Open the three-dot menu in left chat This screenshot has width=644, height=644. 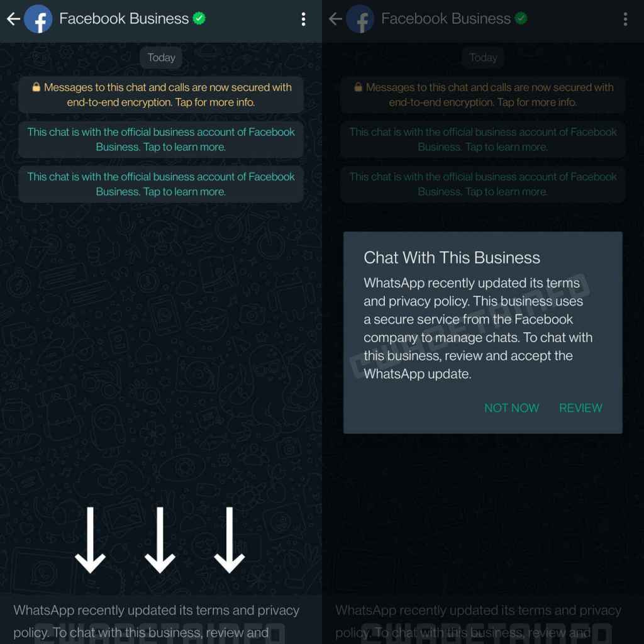pyautogui.click(x=303, y=19)
